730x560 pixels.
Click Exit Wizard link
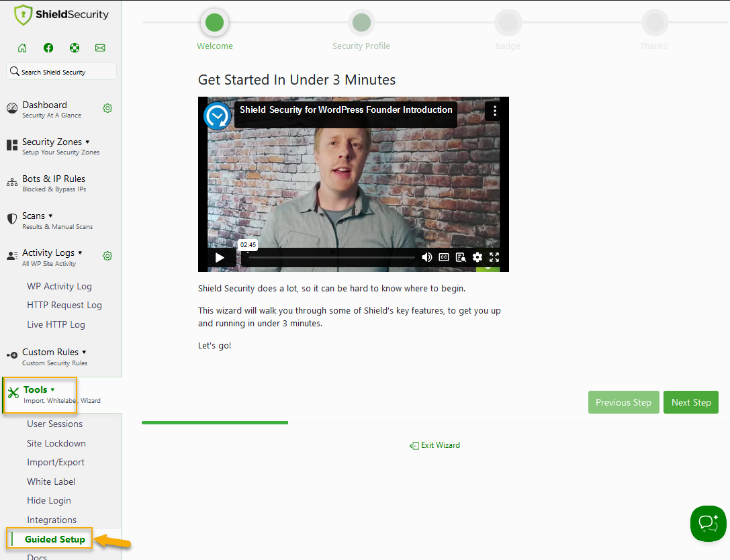(435, 445)
